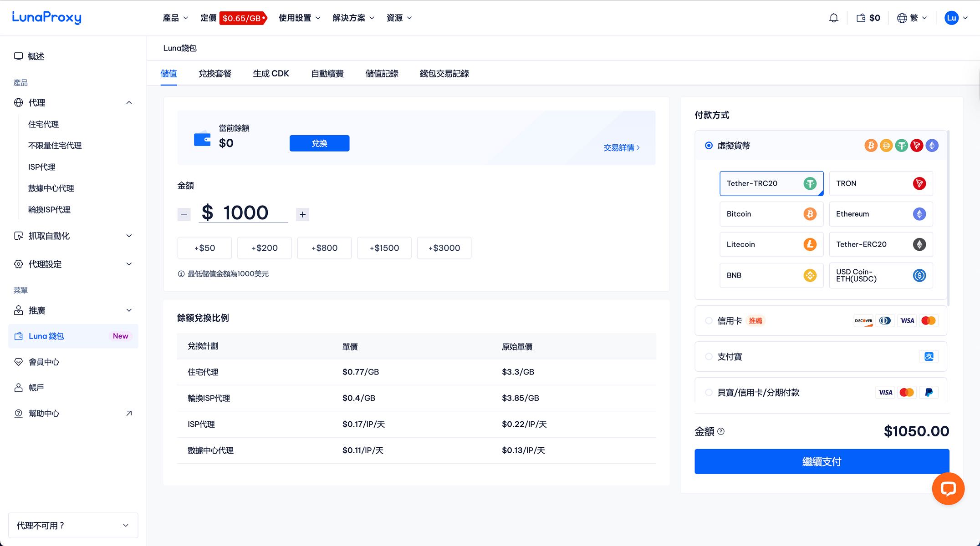The height and width of the screenshot is (546, 980).
Task: Open the Lu user avatar
Action: coord(951,18)
